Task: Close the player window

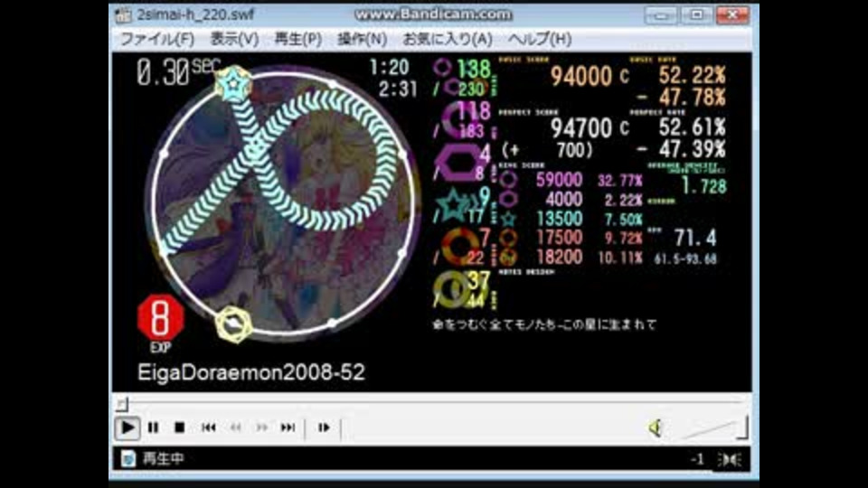Action: pos(732,15)
